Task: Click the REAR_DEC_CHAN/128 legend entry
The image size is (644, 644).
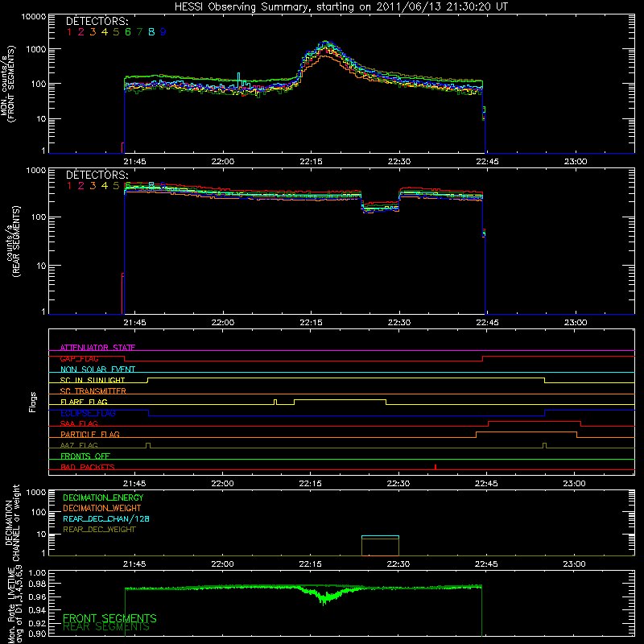Action: pos(106,518)
